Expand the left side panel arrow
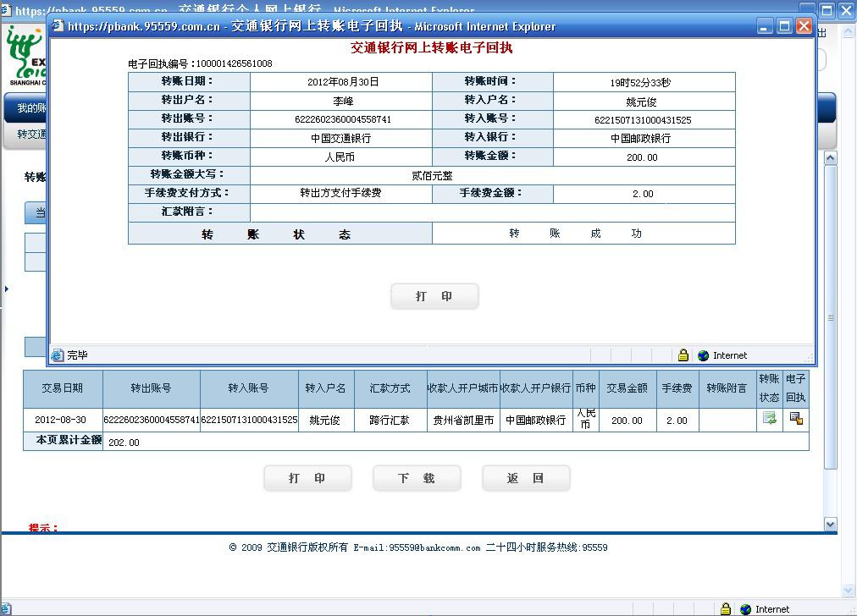This screenshot has width=857, height=616. 7,289
